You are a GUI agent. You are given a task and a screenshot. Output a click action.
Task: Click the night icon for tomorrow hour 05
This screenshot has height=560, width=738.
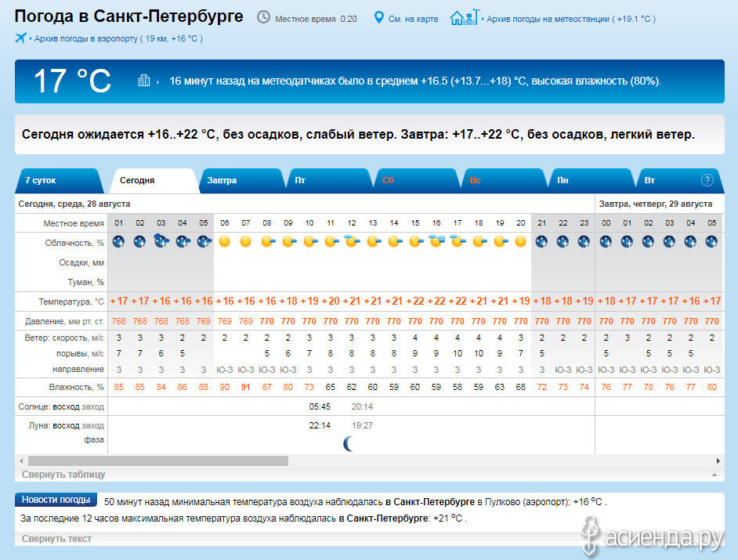coord(711,241)
